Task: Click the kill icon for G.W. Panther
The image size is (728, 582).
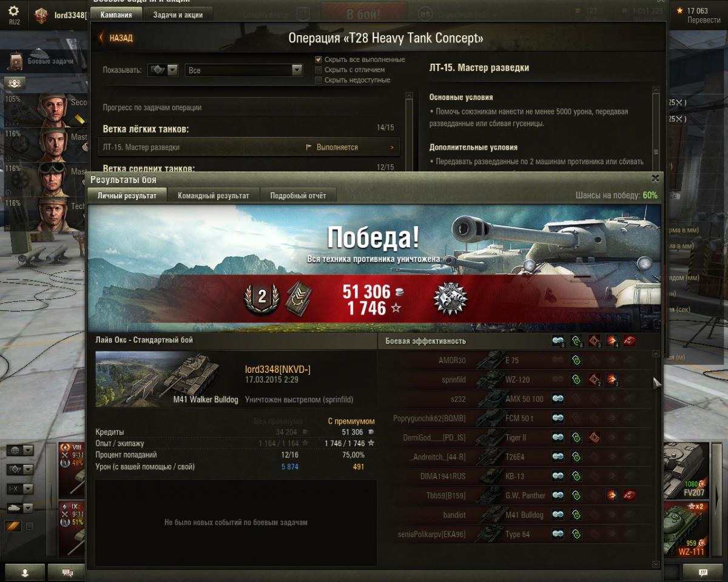Action: click(630, 495)
